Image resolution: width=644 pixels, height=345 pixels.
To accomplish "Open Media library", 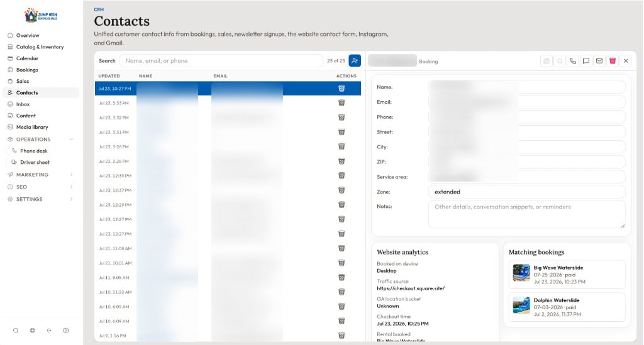I will point(41,127).
